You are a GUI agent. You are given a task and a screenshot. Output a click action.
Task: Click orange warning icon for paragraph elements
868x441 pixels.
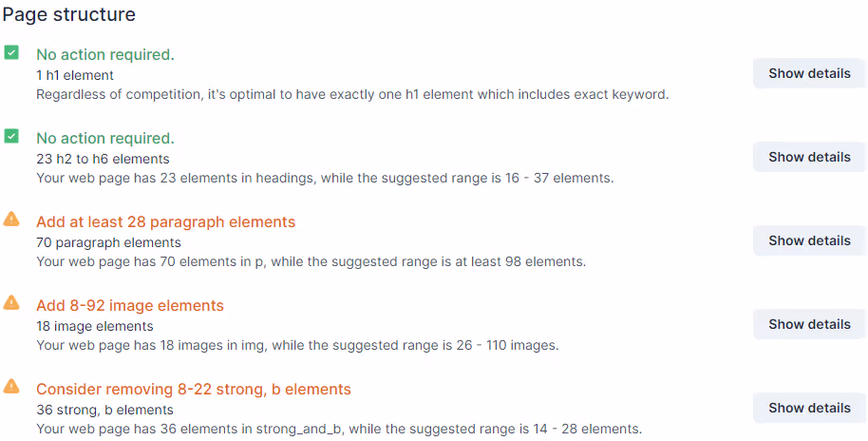[11, 220]
